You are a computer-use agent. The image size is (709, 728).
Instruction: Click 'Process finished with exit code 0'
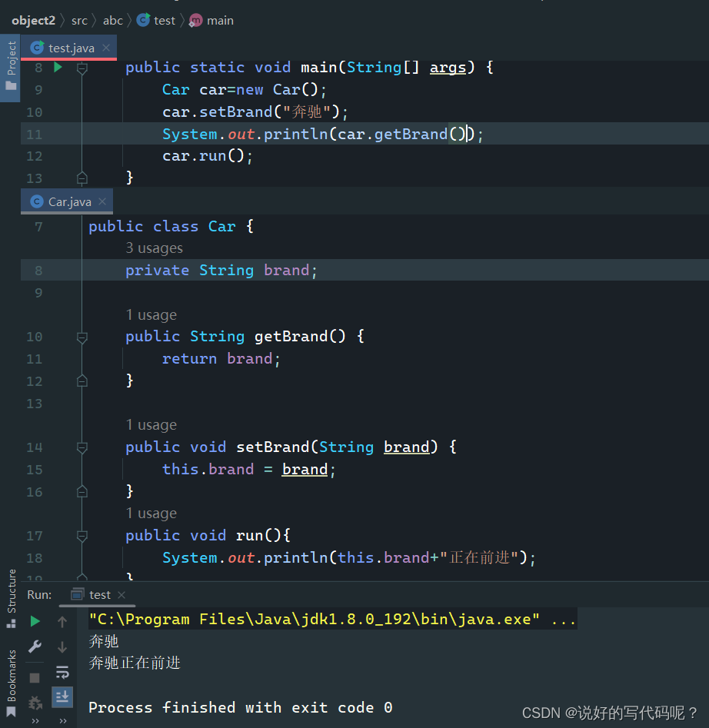241,707
